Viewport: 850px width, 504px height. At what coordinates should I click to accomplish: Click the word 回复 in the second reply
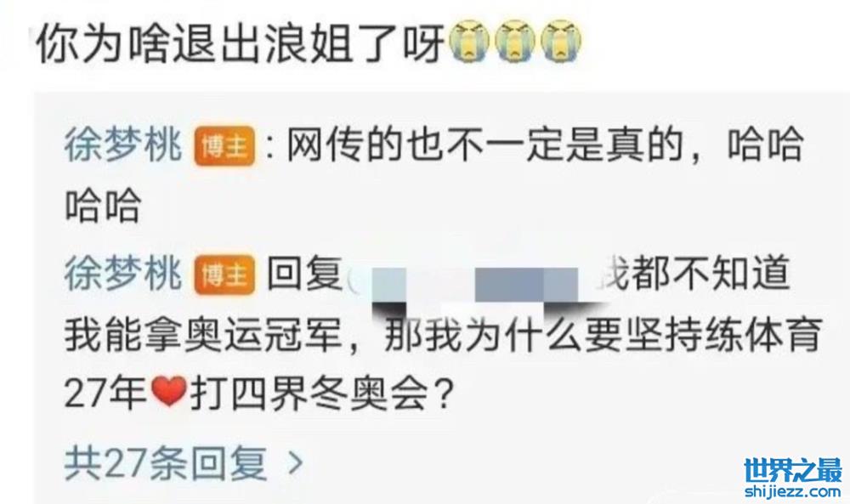(x=304, y=274)
